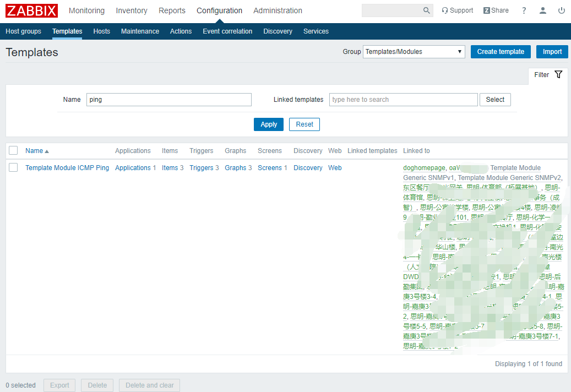Open Discovery link in the ICMP Ping row
Viewport: 571px width, 392px height.
coord(308,168)
